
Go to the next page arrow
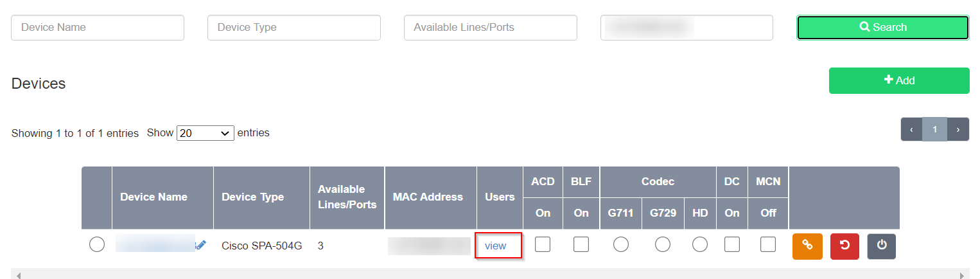958,129
